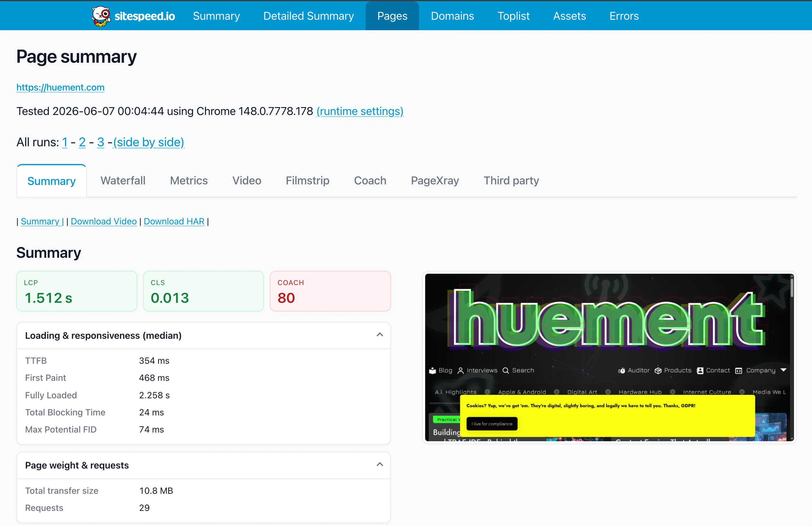Click 'I live for compliance' cookie button

(492, 424)
